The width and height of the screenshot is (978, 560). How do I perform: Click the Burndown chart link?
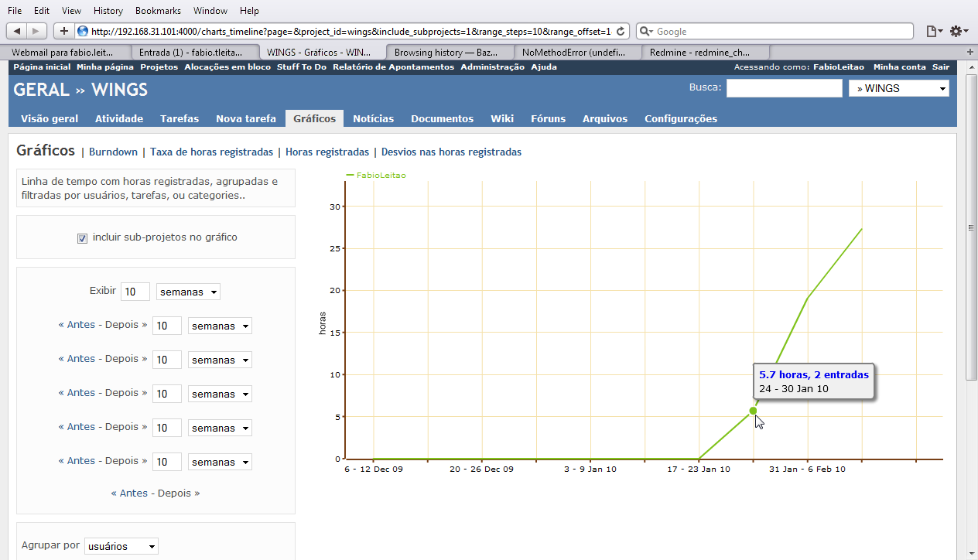point(113,152)
